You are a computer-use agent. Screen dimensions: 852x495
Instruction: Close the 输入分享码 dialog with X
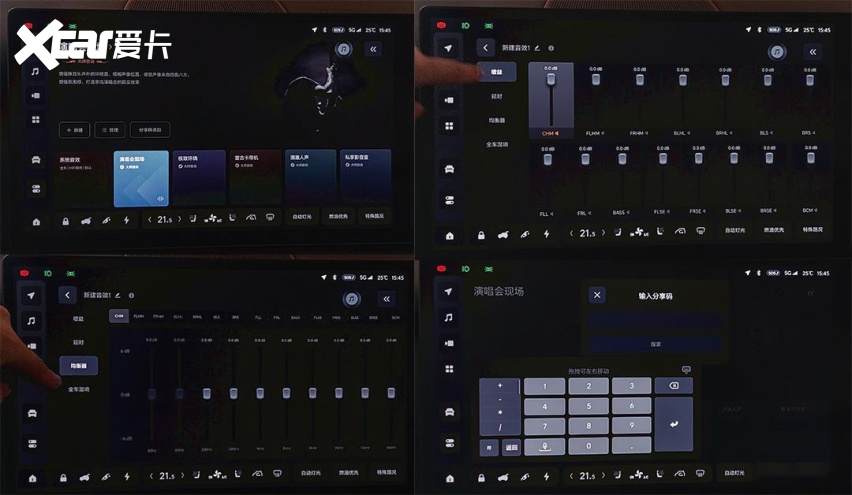597,295
